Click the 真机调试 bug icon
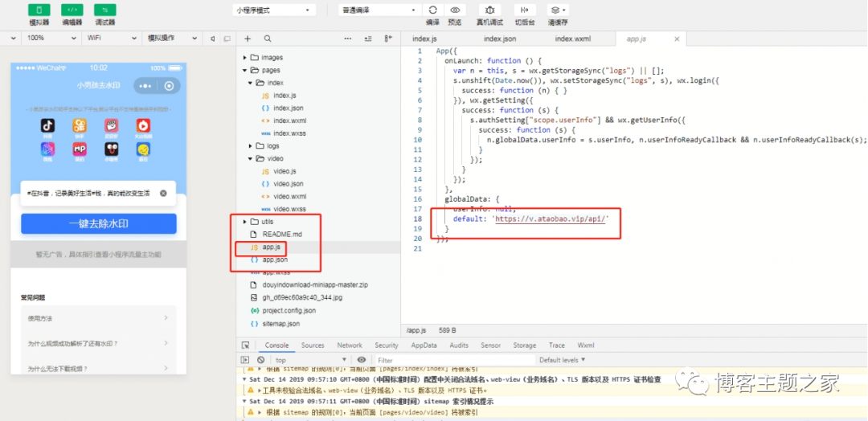Screen dimensions: 868x421 [490, 10]
